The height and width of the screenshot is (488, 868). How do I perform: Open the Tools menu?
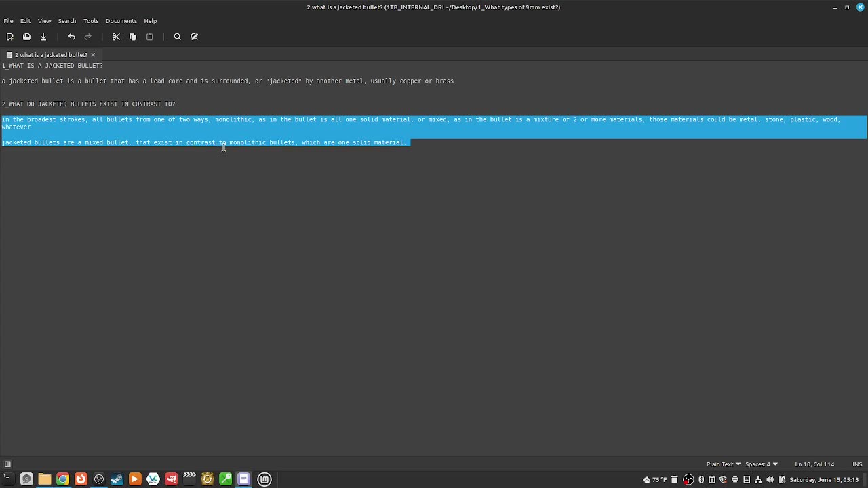coord(91,21)
